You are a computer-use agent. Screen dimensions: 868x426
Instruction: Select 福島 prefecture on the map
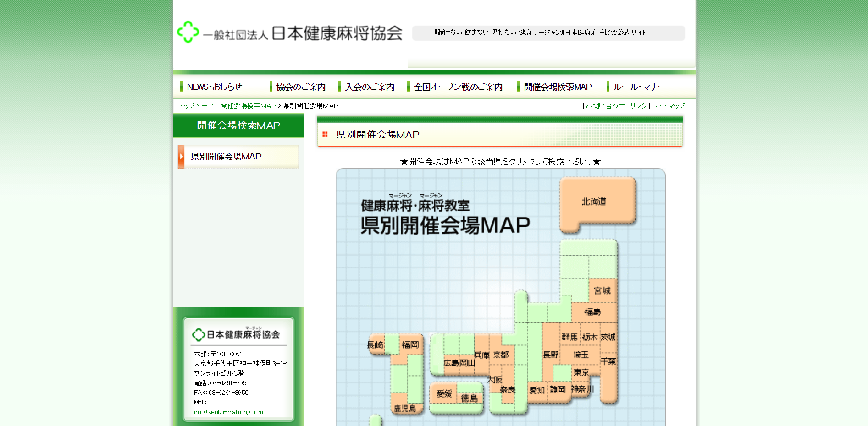pyautogui.click(x=593, y=312)
